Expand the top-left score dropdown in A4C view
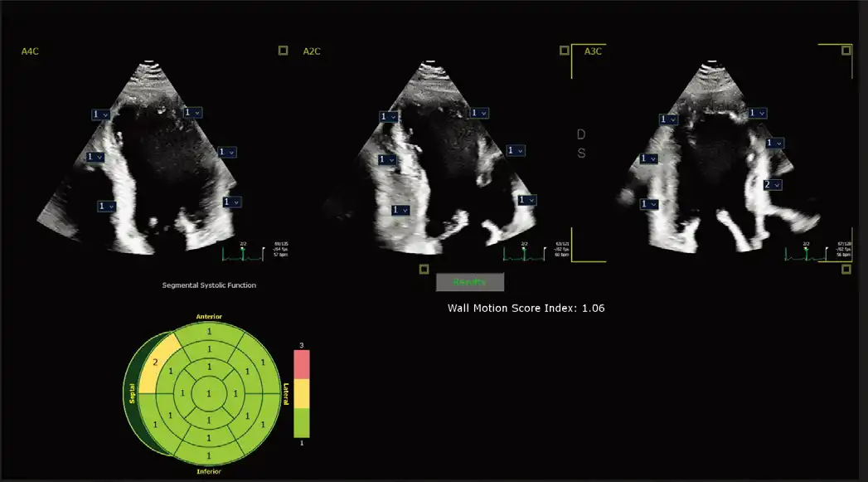The height and width of the screenshot is (482, 868). [x=99, y=114]
